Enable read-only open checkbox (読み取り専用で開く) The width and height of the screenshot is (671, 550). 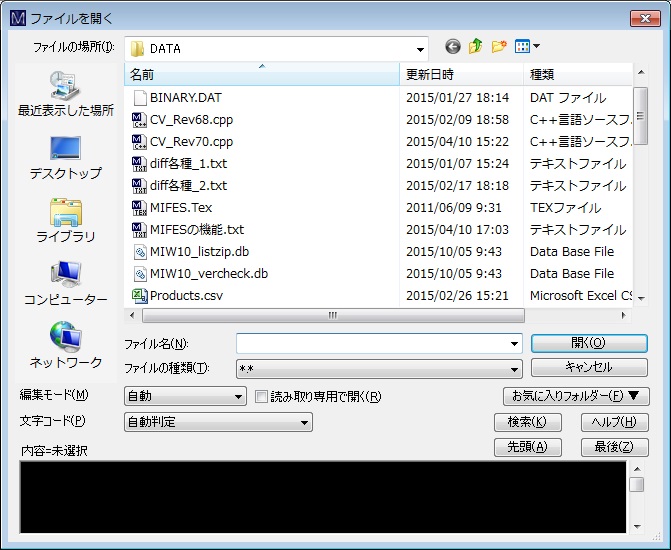tap(262, 396)
